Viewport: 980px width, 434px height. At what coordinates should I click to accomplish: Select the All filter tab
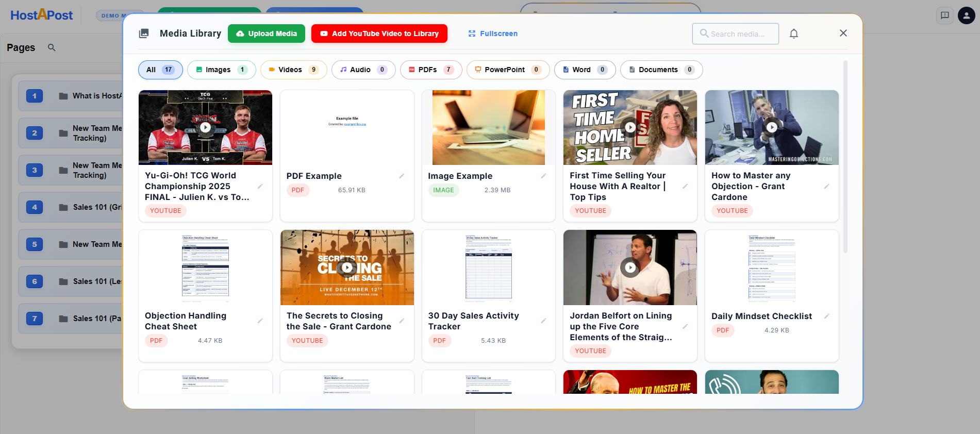click(x=160, y=70)
